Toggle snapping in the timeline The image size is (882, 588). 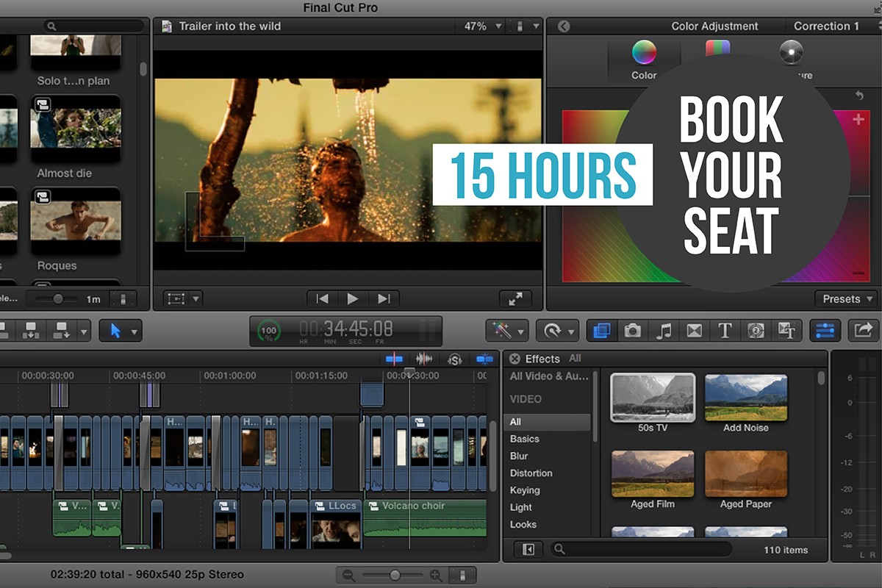[x=484, y=359]
